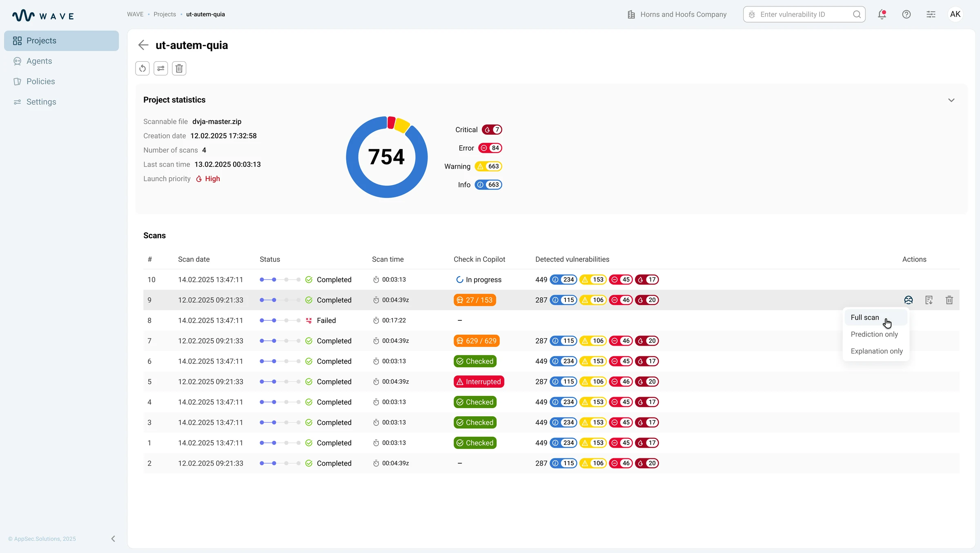
Task: Click the Check in Copilot column header
Action: pyautogui.click(x=479, y=259)
